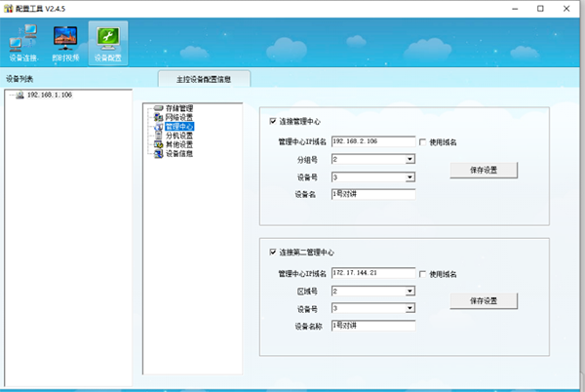The image size is (585, 392).
Task: Click the 设备列表 panel header
Action: (x=19, y=79)
